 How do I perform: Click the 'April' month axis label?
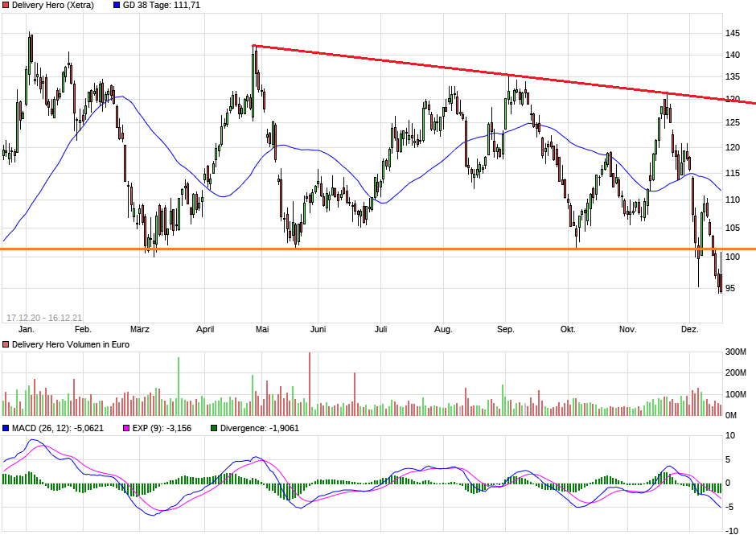[205, 329]
